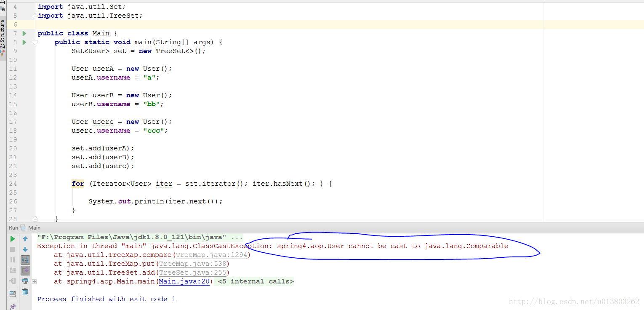Expand the folded stack frames plus icon
Screen dimensions: 644x310
(35, 281)
